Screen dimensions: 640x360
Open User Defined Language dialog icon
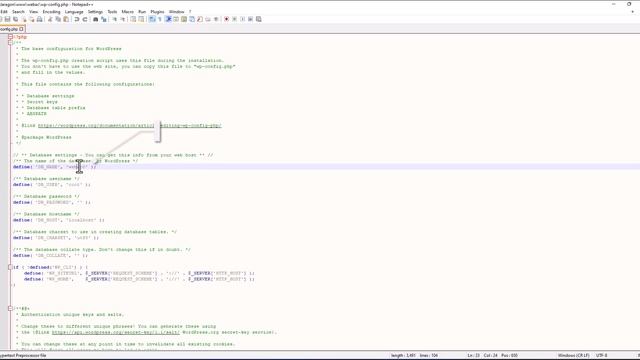coord(176,19)
